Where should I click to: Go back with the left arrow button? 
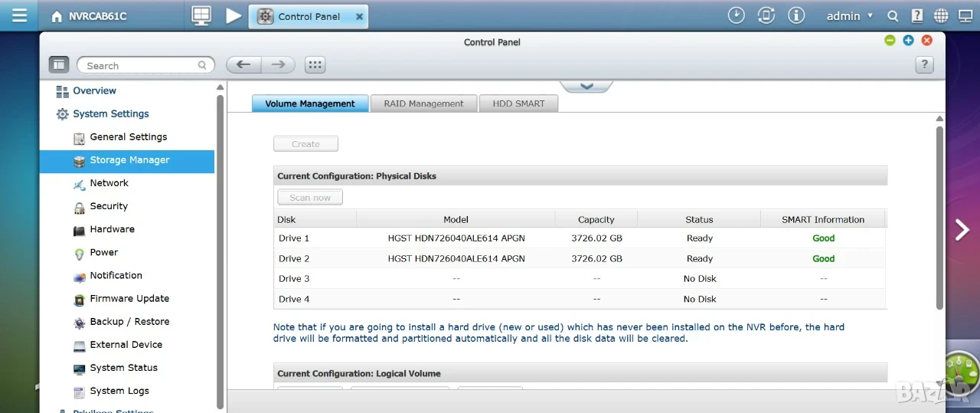click(x=243, y=64)
